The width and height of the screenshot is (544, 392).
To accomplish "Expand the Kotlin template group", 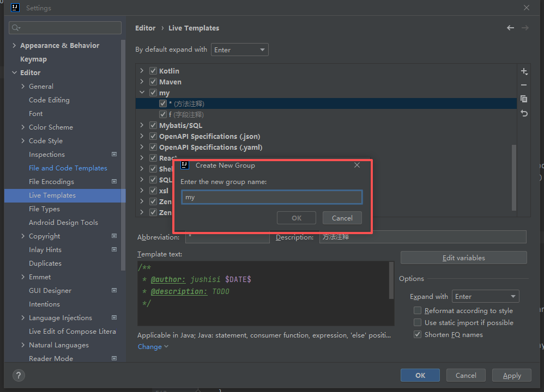I will [142, 71].
